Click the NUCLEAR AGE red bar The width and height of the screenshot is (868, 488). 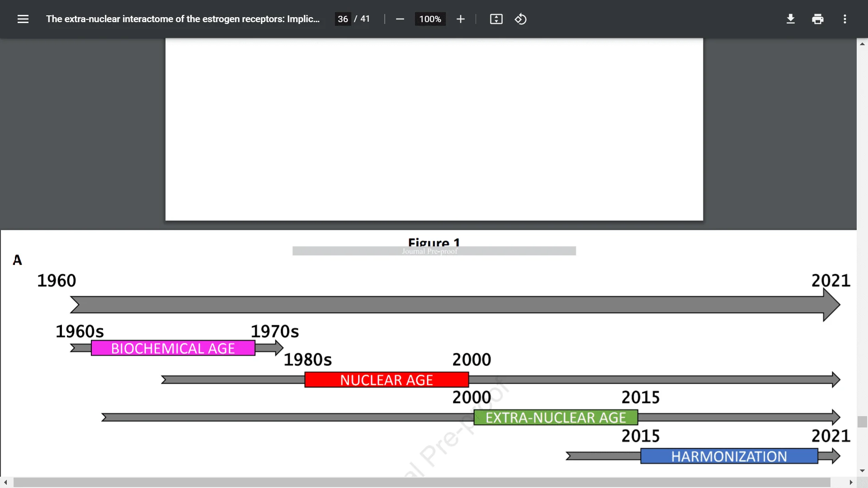pos(387,380)
